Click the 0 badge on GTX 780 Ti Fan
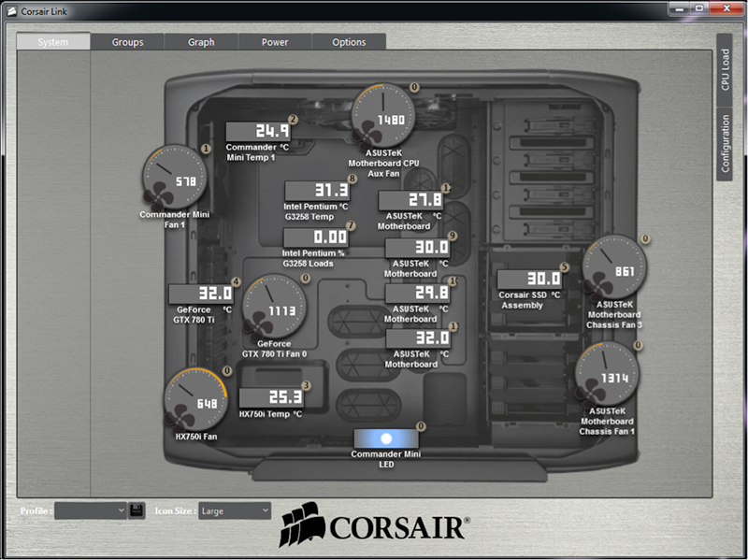748x560 pixels. click(306, 278)
